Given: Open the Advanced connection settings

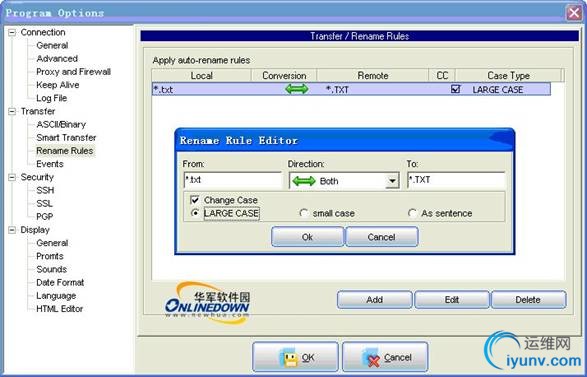Looking at the screenshot, I should [57, 59].
